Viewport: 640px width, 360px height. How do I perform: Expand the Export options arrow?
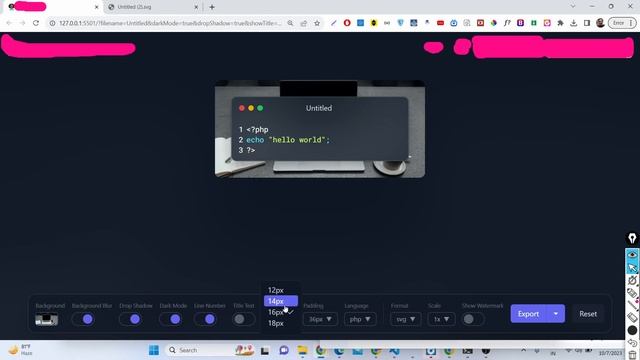[x=556, y=313]
